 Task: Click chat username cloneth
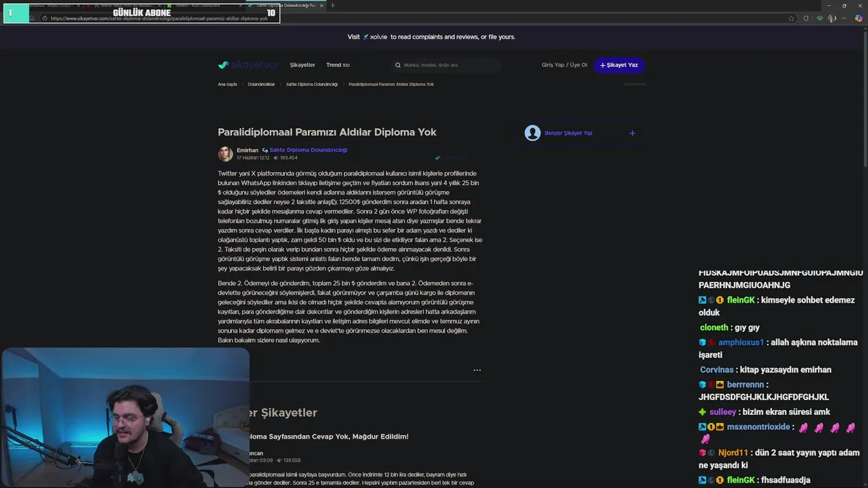pos(714,328)
